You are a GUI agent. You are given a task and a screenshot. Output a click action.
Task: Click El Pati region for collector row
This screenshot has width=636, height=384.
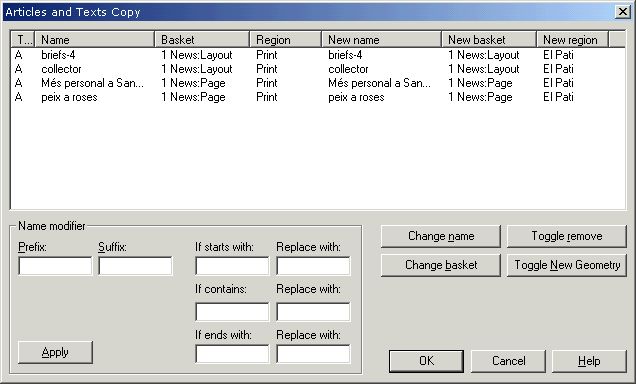coord(558,69)
